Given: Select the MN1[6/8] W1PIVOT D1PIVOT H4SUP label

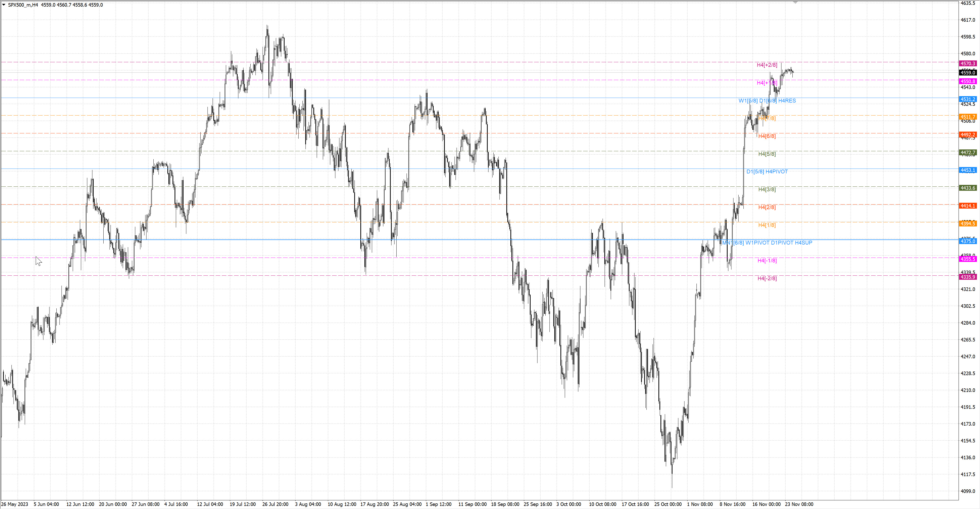Looking at the screenshot, I should pos(767,243).
